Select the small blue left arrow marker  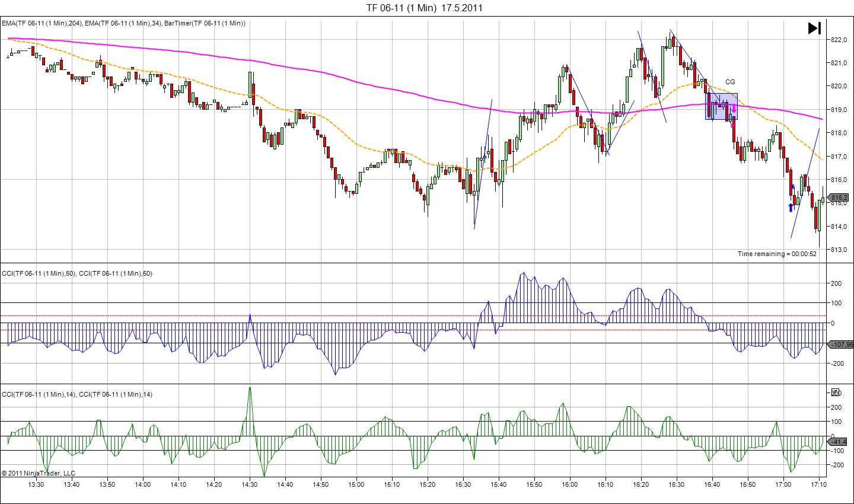tap(793, 187)
